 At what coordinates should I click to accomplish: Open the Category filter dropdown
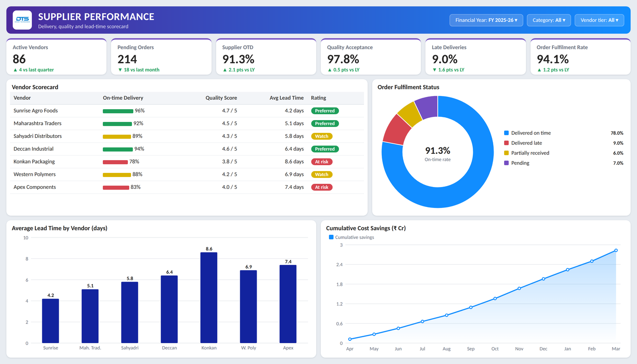point(549,20)
